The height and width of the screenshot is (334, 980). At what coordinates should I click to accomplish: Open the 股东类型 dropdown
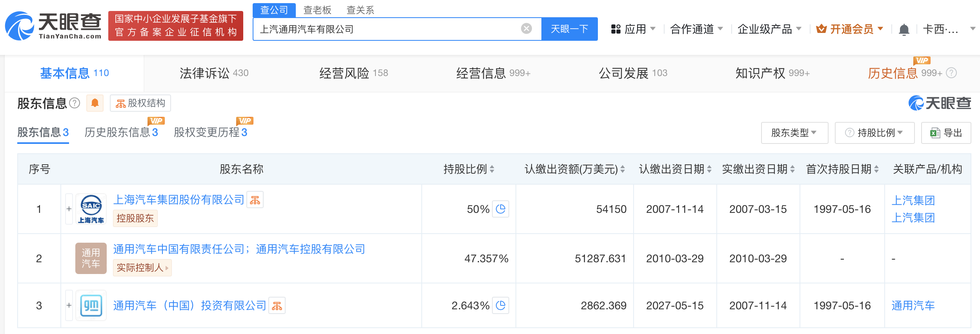[794, 133]
